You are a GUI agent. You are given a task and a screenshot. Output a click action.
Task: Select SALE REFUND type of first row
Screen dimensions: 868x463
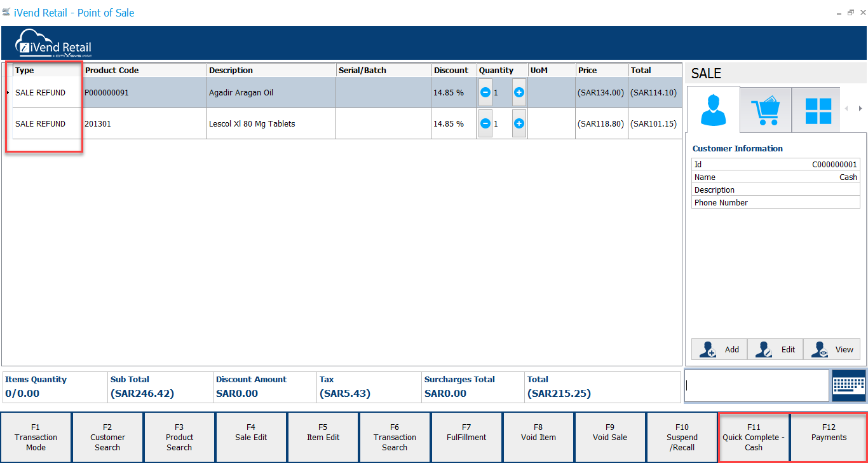47,93
